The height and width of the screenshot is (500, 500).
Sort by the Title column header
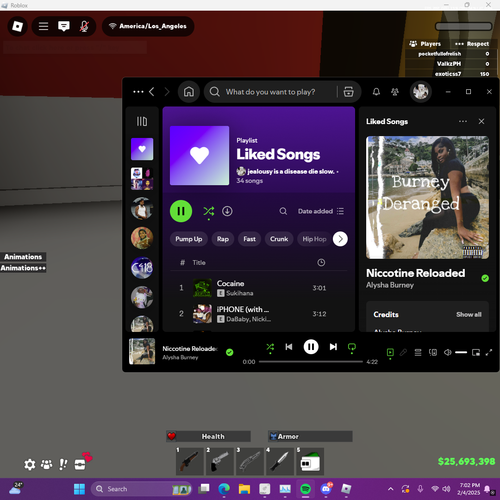[x=199, y=263]
